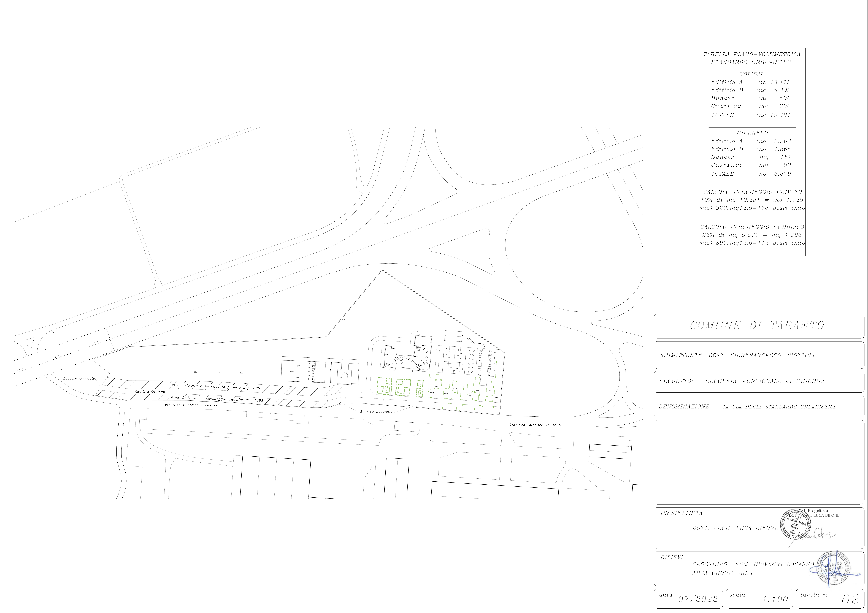Click the 'mc 5.303' volume value

pos(774,90)
